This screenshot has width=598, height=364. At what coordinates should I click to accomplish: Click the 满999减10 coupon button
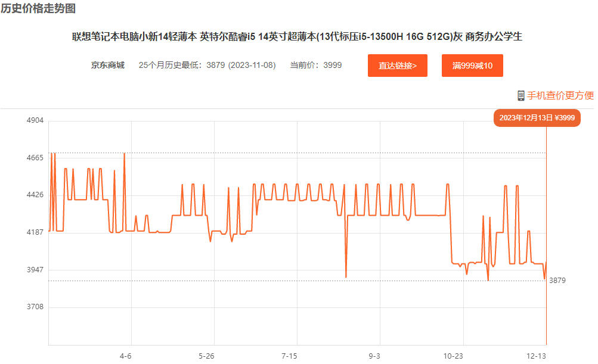(472, 66)
